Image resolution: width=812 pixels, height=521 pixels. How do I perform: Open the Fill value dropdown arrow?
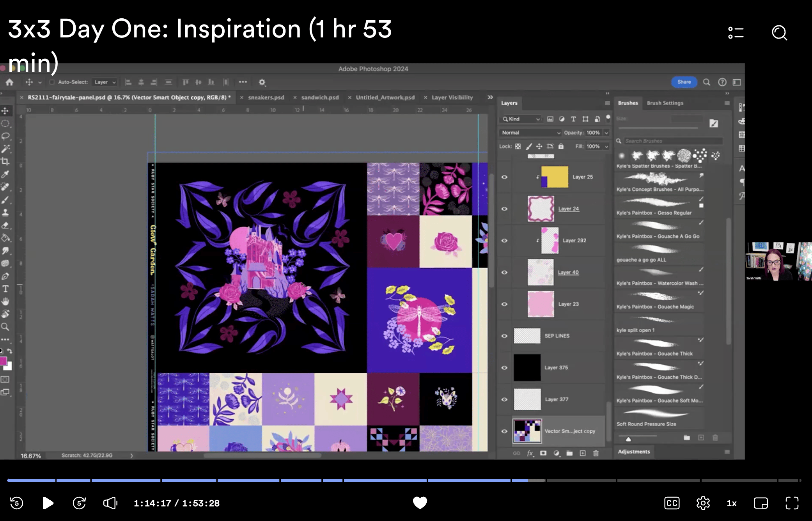(606, 147)
